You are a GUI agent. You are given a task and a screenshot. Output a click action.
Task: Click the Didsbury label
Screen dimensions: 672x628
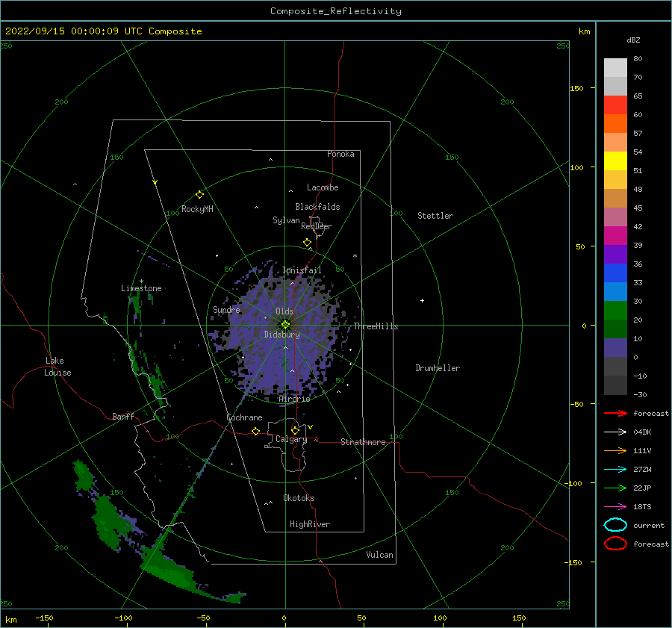(x=282, y=335)
